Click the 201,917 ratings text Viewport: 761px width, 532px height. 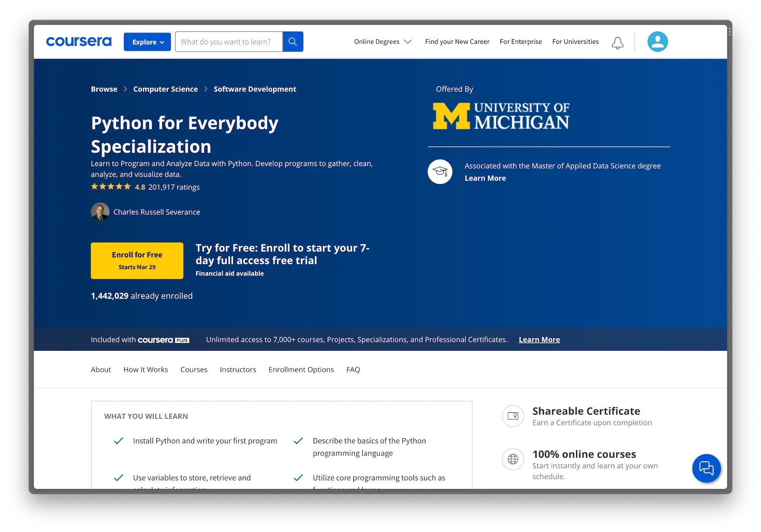174,187
